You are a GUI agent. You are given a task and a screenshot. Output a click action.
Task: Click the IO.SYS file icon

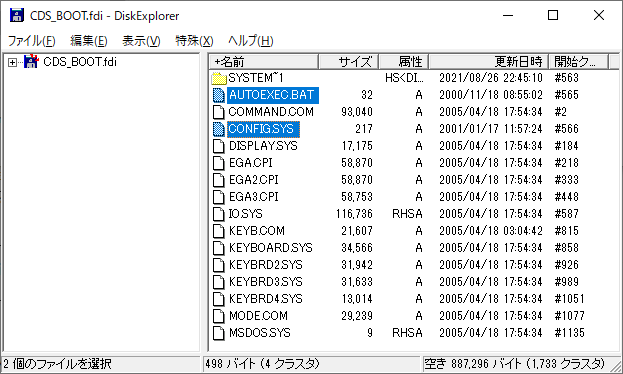pos(219,214)
